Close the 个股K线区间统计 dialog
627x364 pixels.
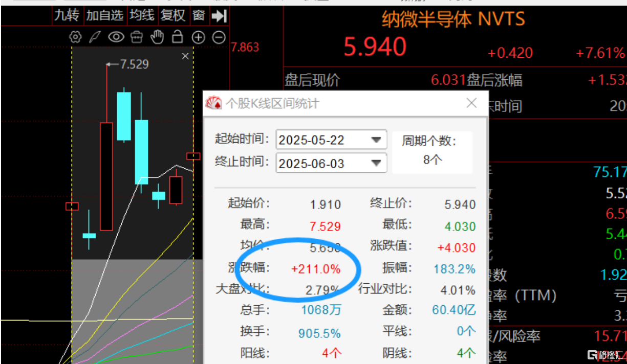point(471,103)
